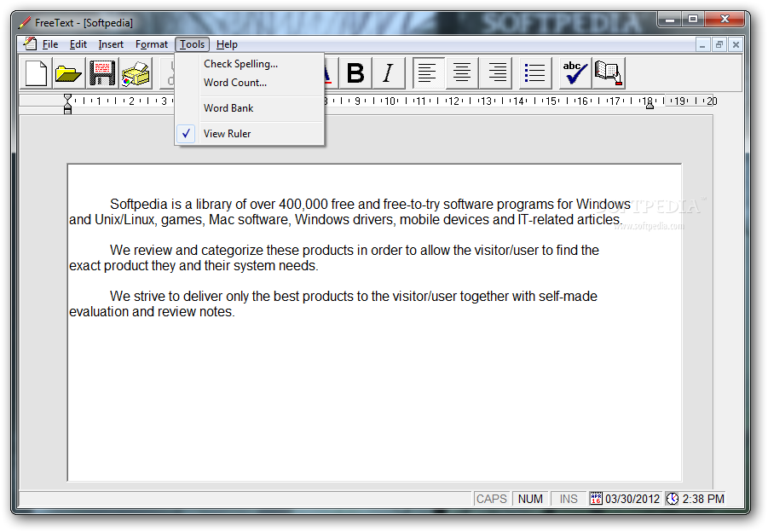Click the CAPS status indicator
This screenshot has width=768, height=532.
pyautogui.click(x=491, y=499)
